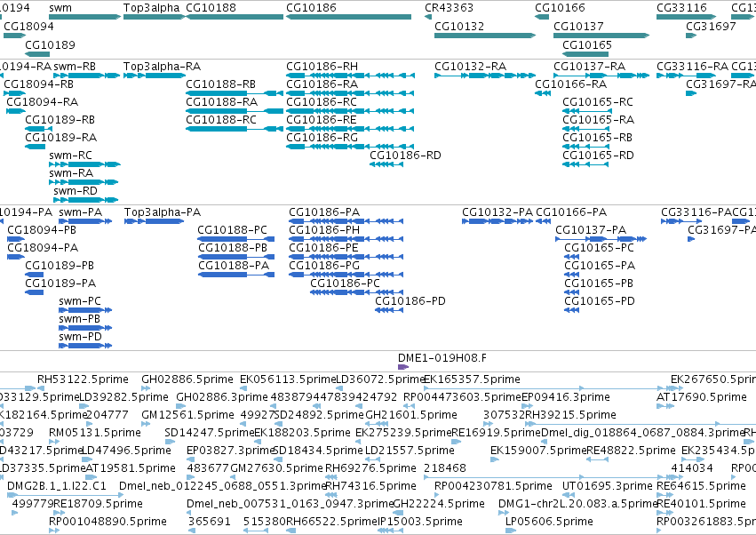Select protein CG10186-PD

[410, 301]
